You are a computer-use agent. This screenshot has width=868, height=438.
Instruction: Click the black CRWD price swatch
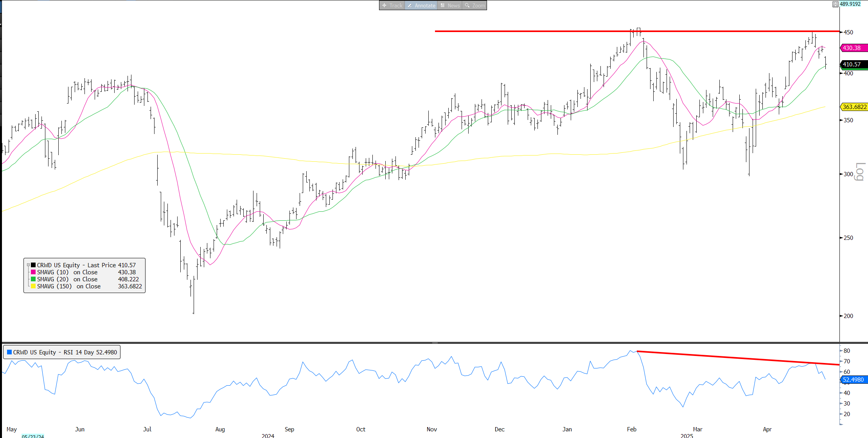click(33, 265)
